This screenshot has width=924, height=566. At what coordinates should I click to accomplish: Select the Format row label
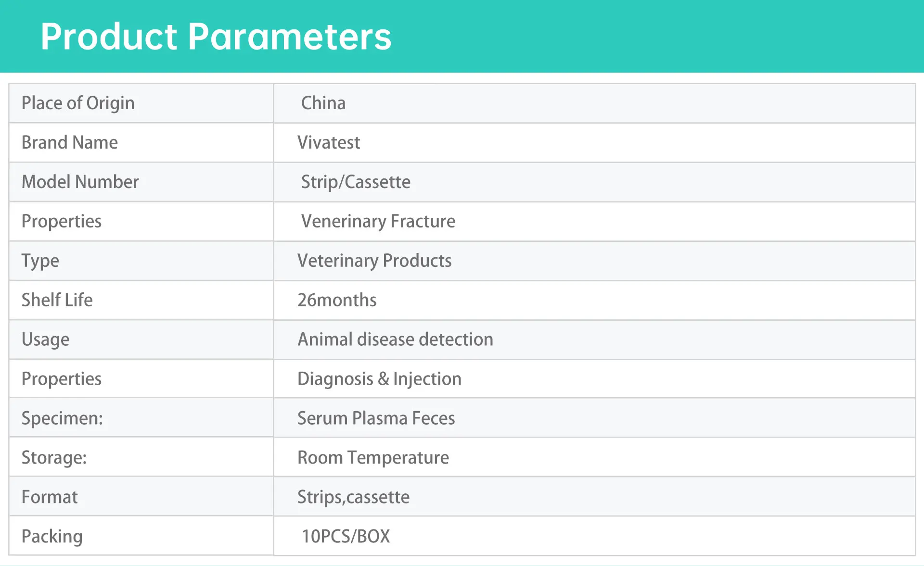(50, 497)
